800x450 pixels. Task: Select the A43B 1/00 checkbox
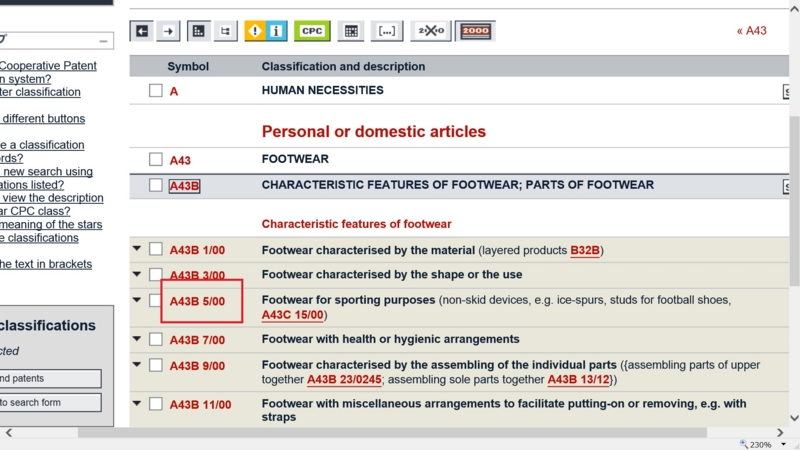[x=156, y=249]
